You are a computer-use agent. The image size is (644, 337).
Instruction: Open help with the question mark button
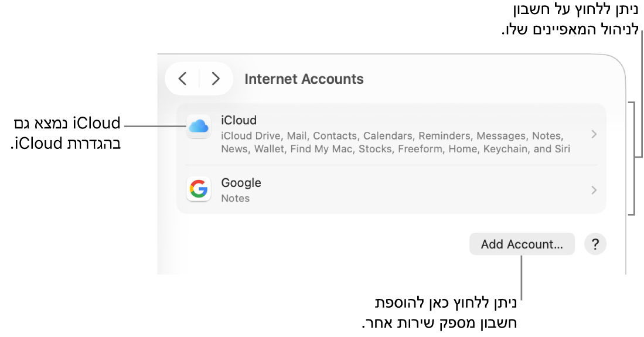coord(595,244)
